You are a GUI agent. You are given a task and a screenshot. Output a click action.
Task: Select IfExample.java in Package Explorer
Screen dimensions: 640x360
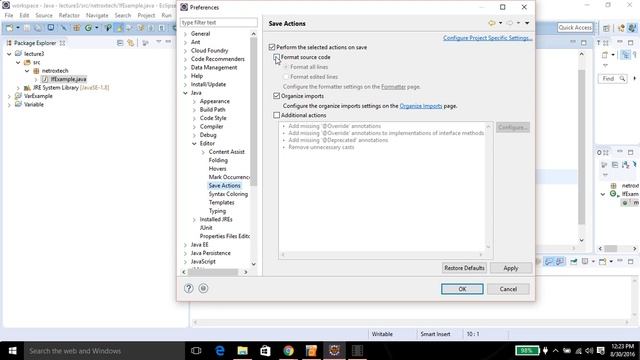[x=68, y=79]
